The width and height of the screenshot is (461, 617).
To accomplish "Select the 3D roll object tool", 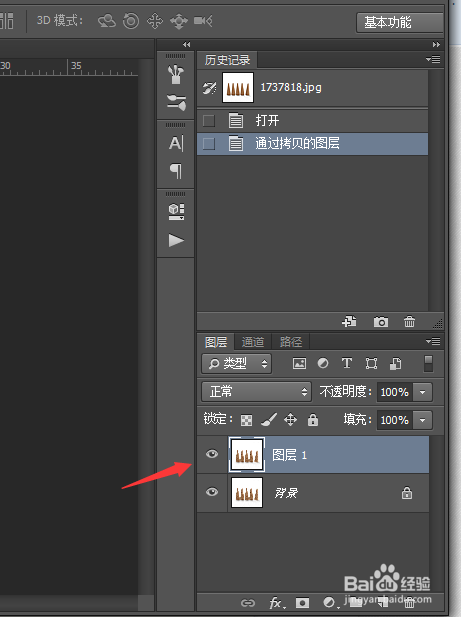I will pos(131,21).
